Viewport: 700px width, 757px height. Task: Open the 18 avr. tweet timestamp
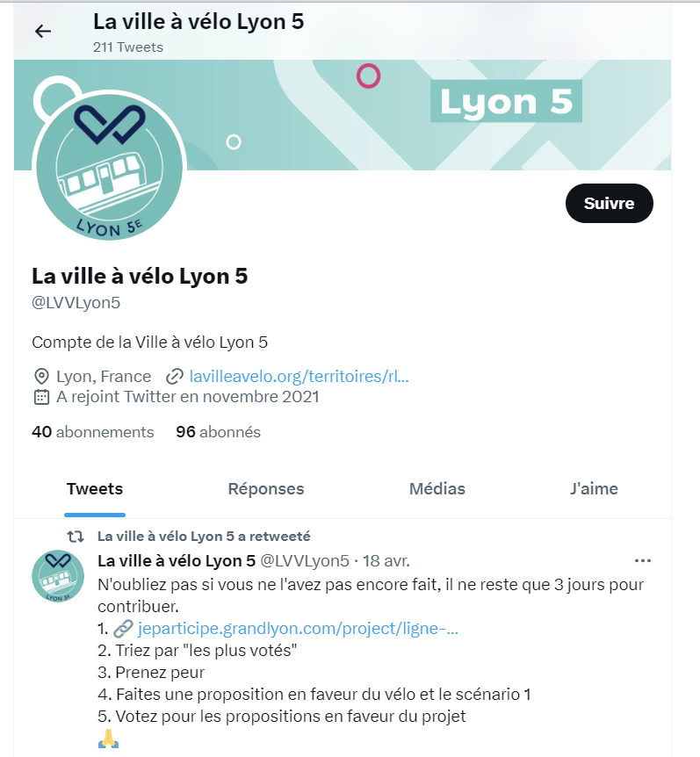[x=386, y=561]
